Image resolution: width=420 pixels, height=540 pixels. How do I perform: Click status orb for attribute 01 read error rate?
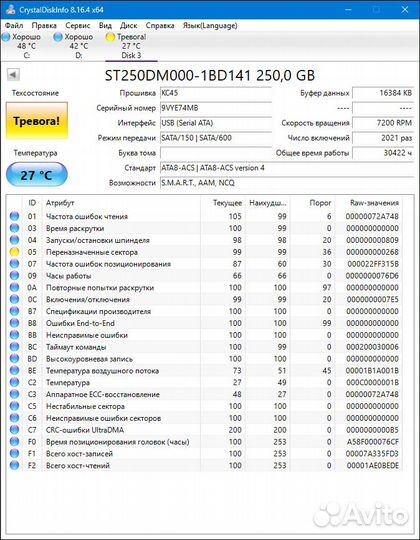pos(14,216)
